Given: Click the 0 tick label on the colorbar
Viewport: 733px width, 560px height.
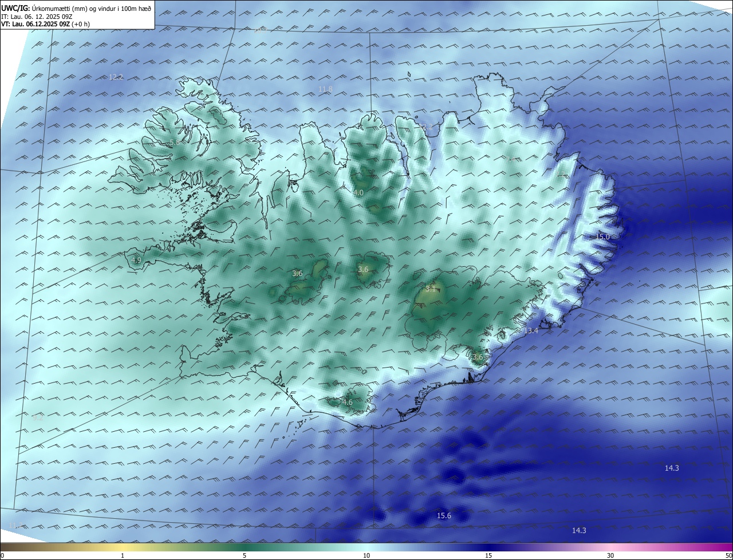Looking at the screenshot, I should point(2,555).
